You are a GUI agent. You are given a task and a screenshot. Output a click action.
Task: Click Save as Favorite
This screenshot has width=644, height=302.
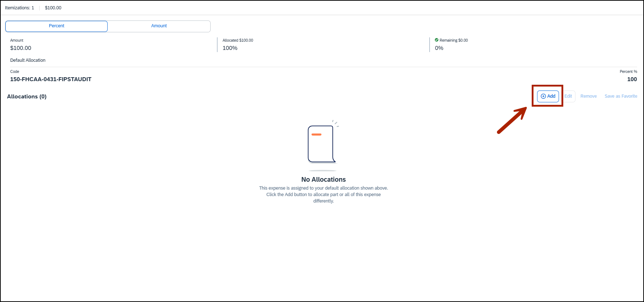point(621,96)
